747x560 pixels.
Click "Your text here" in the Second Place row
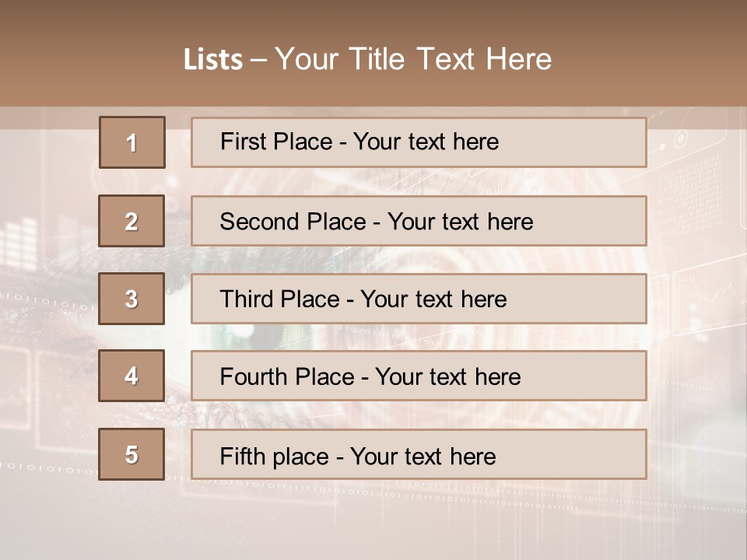click(461, 222)
